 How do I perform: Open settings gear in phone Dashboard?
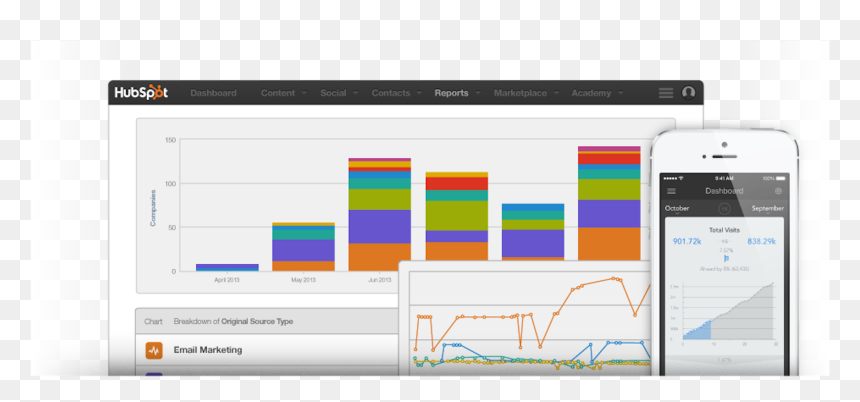pos(778,191)
